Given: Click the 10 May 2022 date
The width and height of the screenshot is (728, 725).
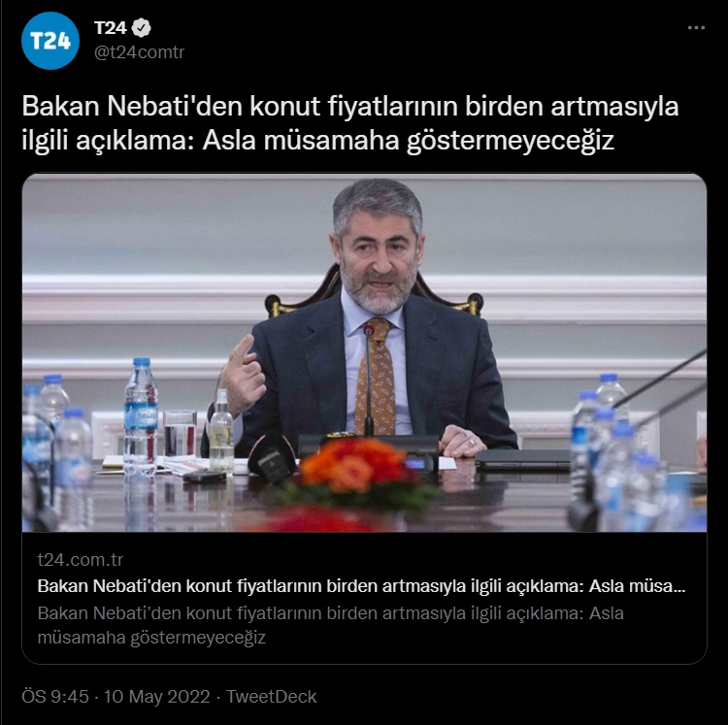Looking at the screenshot, I should 156,697.
